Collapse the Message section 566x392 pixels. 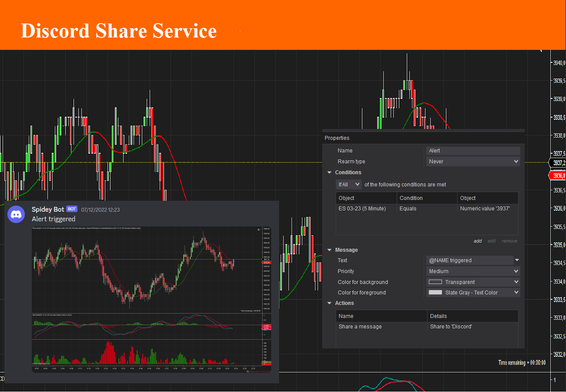click(x=330, y=250)
